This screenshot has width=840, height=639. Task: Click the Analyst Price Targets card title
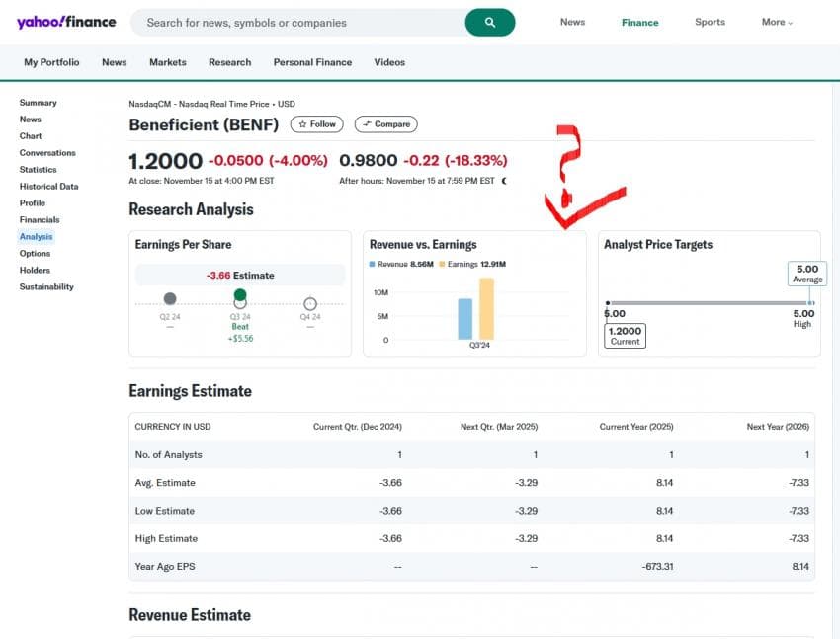point(658,245)
